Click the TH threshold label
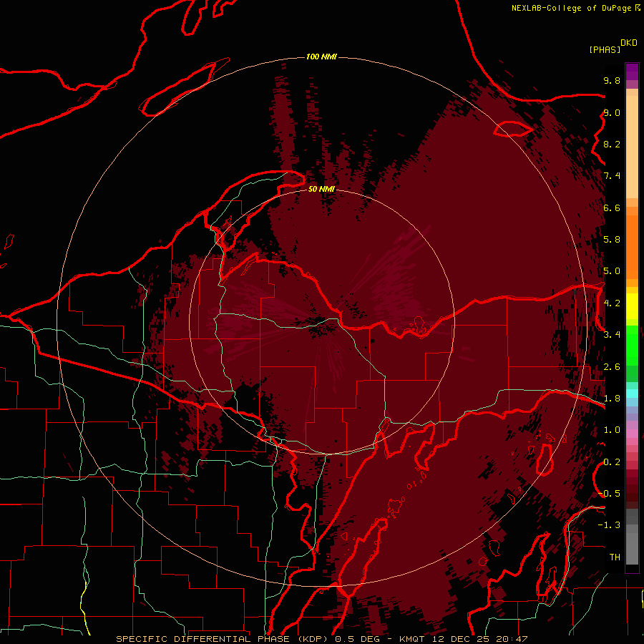Screen dimensions: 644x644 coord(615,557)
